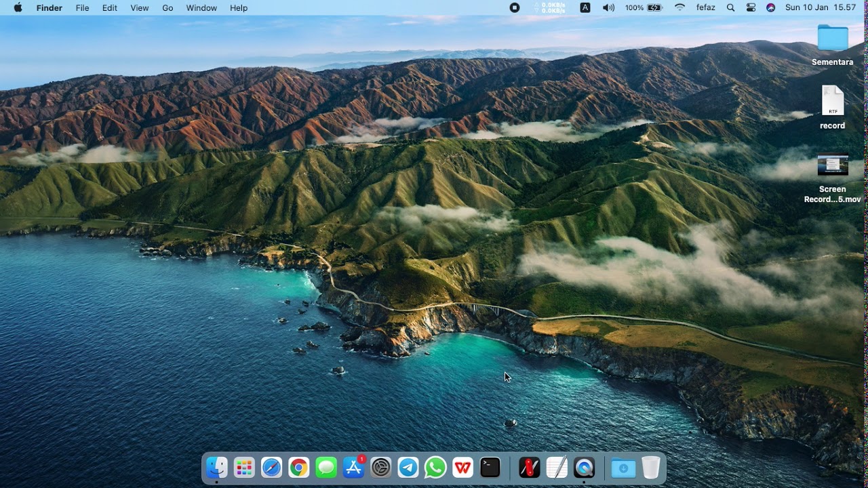Open TextEdit from the Dock
This screenshot has width=868, height=488.
pyautogui.click(x=557, y=468)
